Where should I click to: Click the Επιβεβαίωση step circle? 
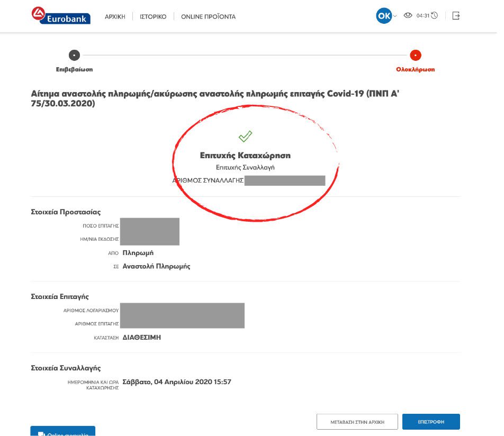click(x=75, y=55)
